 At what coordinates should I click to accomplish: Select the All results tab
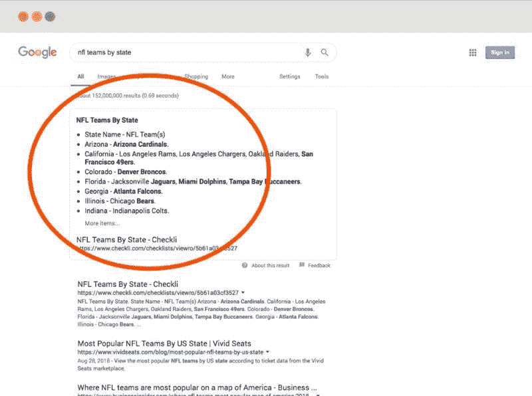pos(80,76)
